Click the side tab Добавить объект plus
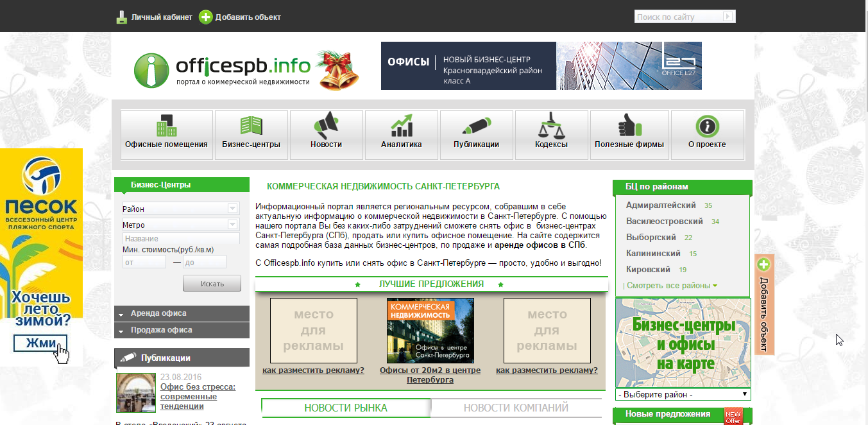The image size is (868, 425). [x=763, y=265]
